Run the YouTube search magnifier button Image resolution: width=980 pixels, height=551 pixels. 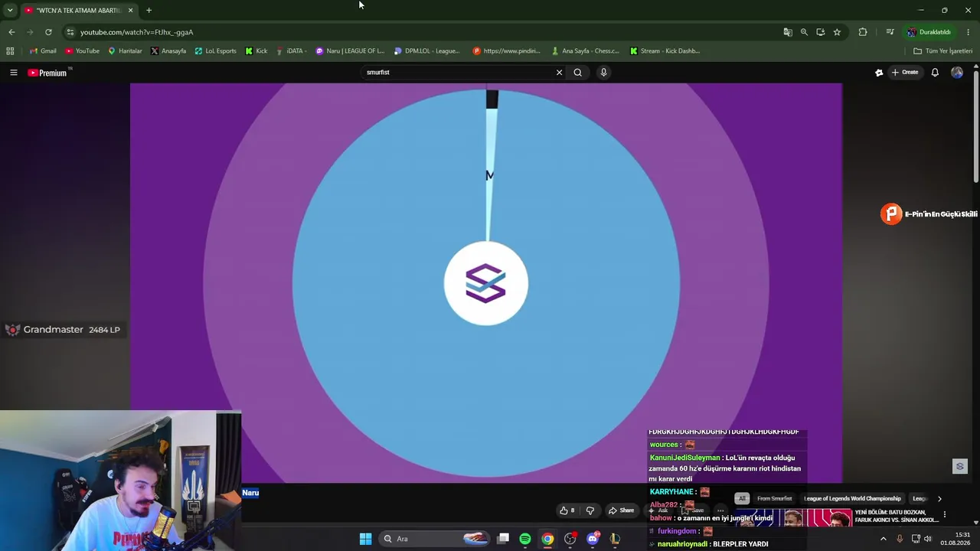click(578, 73)
